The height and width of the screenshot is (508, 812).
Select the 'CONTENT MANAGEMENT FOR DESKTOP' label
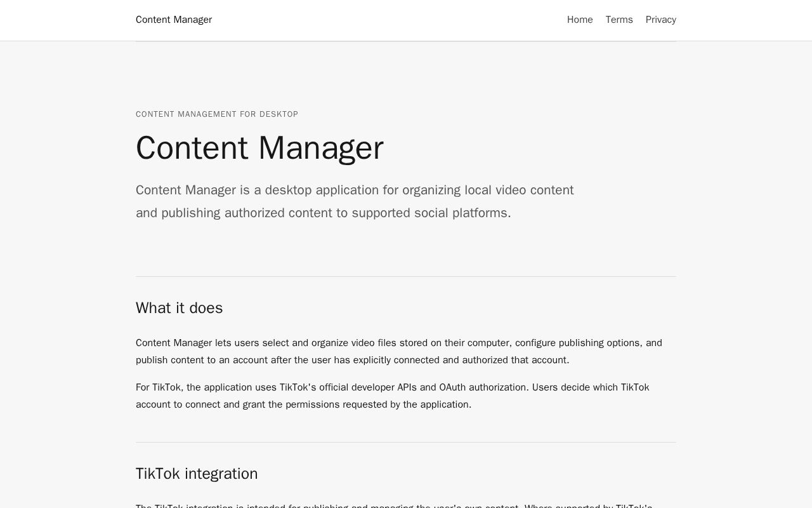tap(217, 114)
